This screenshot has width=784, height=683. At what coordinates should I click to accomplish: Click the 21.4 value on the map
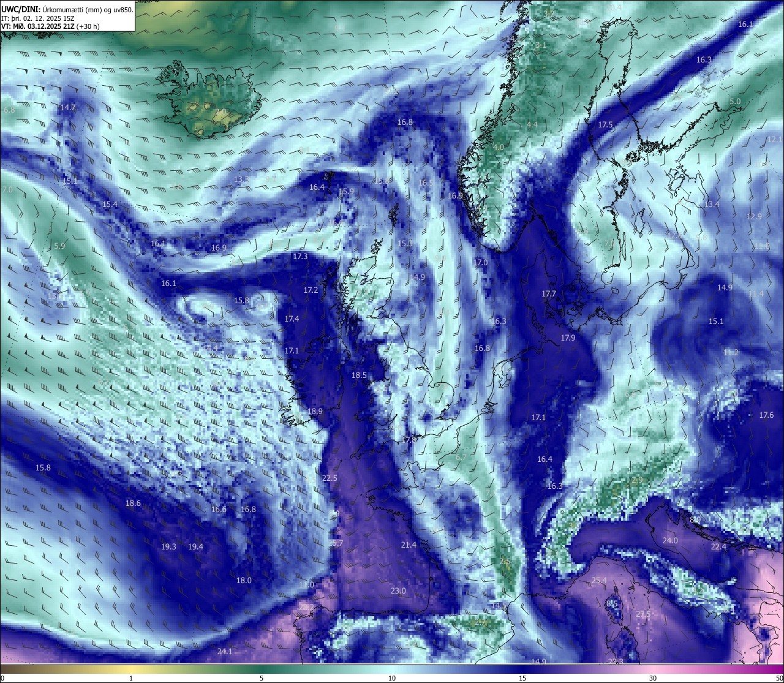[409, 545]
